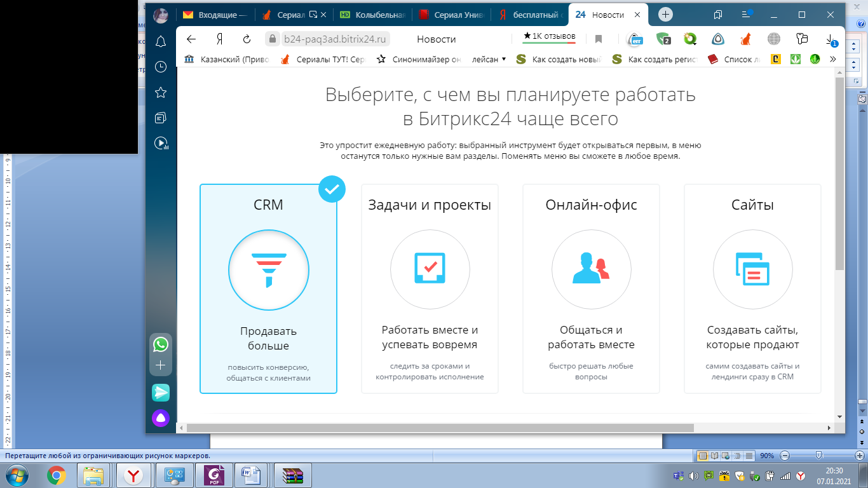Click the Tasks and Projects checkmark icon
The width and height of the screenshot is (868, 488).
coord(430,269)
